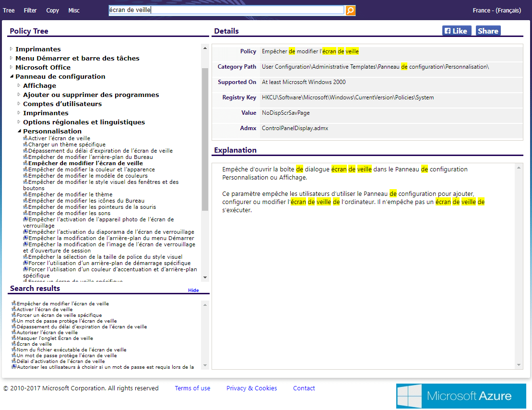The width and height of the screenshot is (532, 410).
Task: Open the Privacy & Cookies link
Action: click(x=251, y=388)
